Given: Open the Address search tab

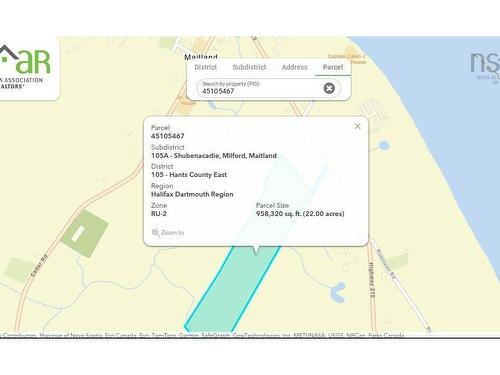Looking at the screenshot, I should click(295, 67).
